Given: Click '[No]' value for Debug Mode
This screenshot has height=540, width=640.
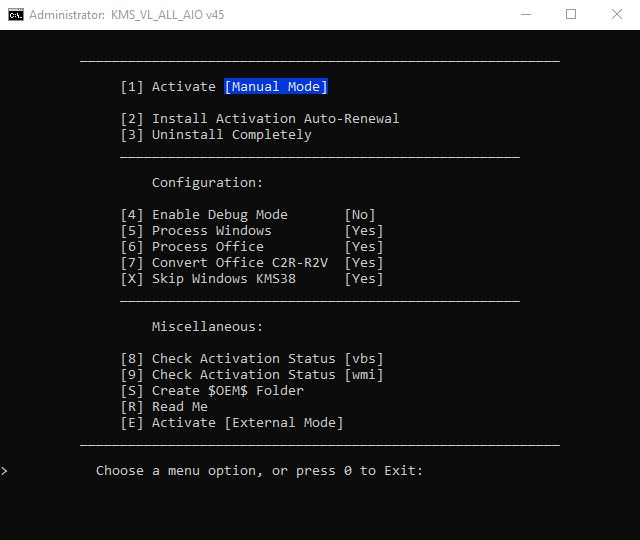Looking at the screenshot, I should [x=360, y=215].
